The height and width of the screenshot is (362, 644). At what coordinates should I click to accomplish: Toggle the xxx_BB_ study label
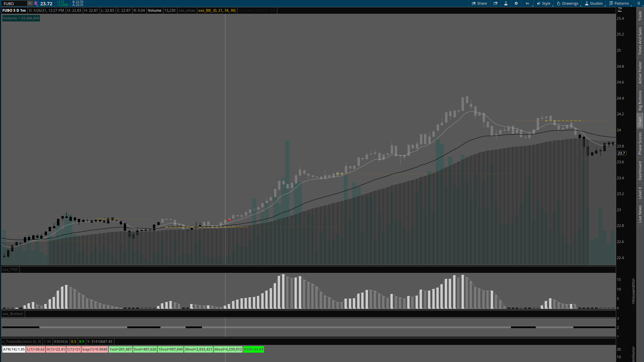(217, 10)
